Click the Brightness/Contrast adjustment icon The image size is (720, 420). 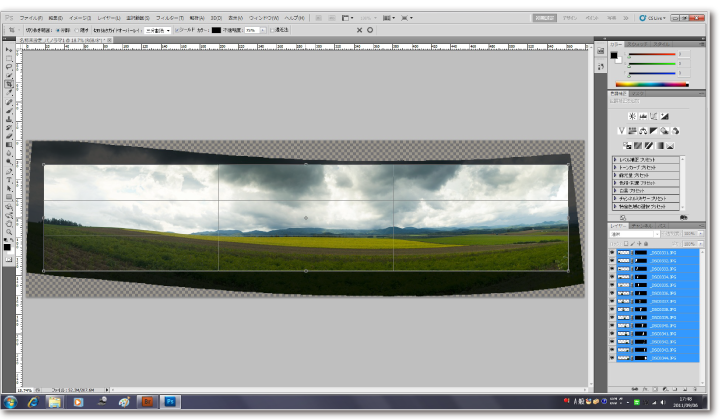pos(631,116)
